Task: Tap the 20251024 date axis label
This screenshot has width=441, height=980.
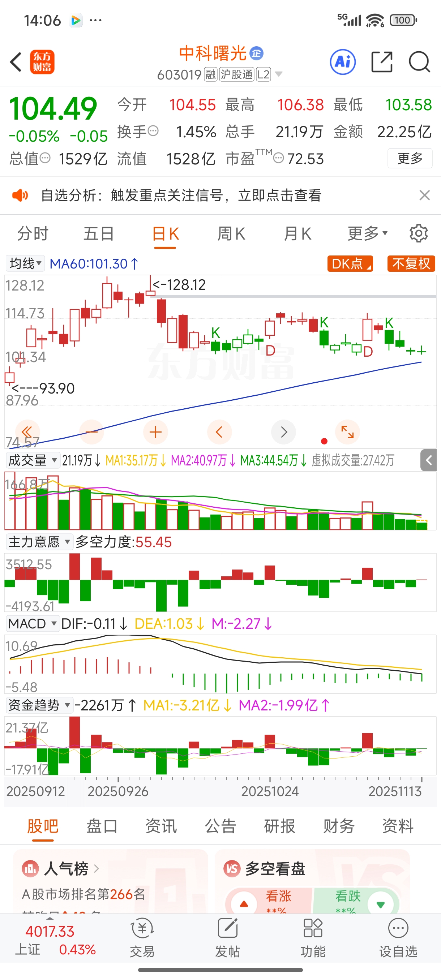Action: 270,791
